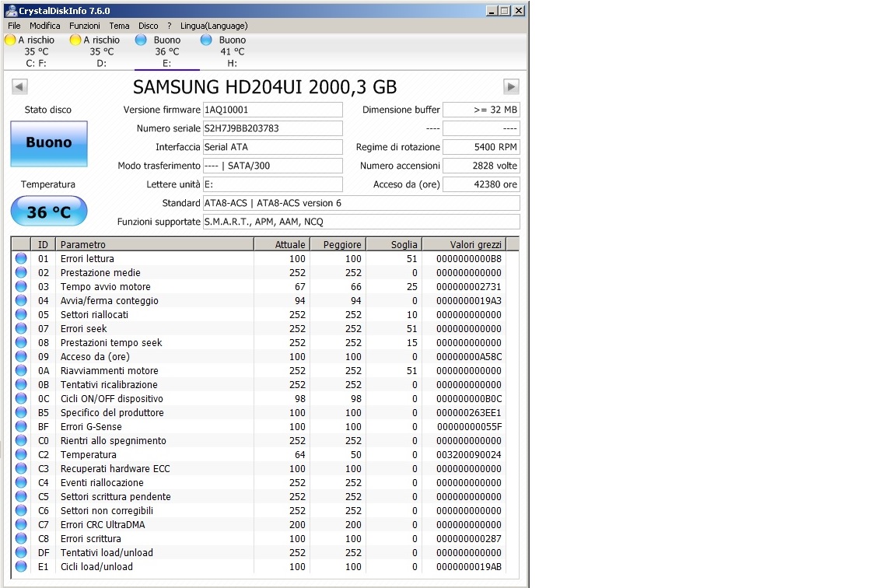The image size is (896, 588).
Task: Click the Modo trasferimento field SATA/300
Action: click(272, 166)
